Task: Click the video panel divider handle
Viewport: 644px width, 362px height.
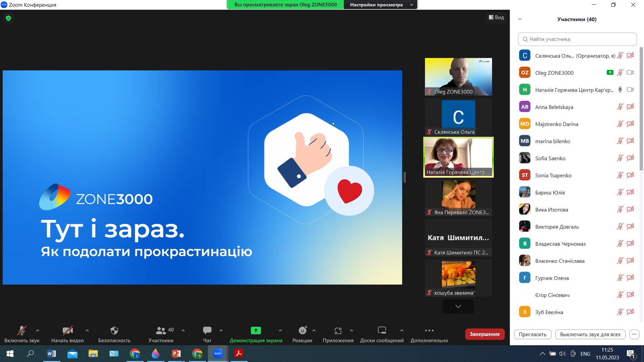Action: click(405, 177)
